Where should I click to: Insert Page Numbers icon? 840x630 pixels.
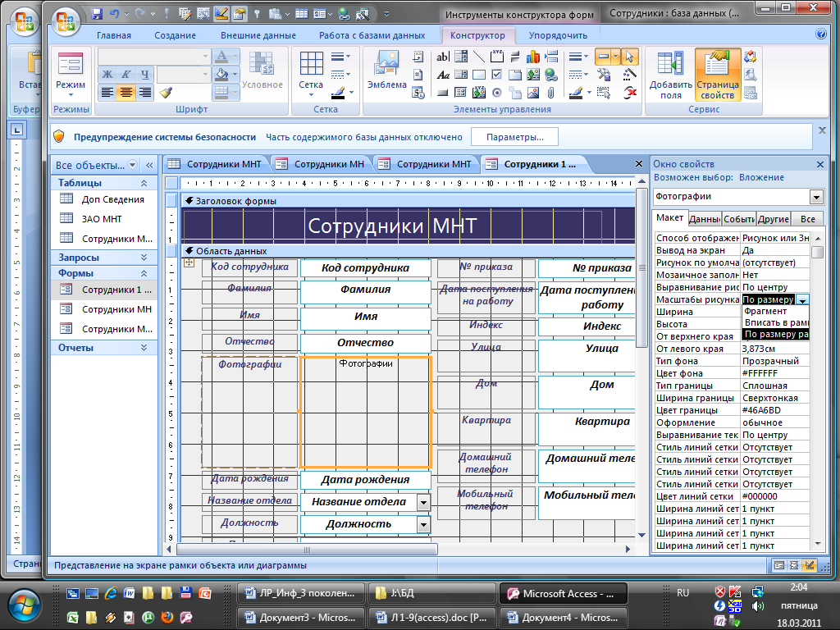point(418,75)
